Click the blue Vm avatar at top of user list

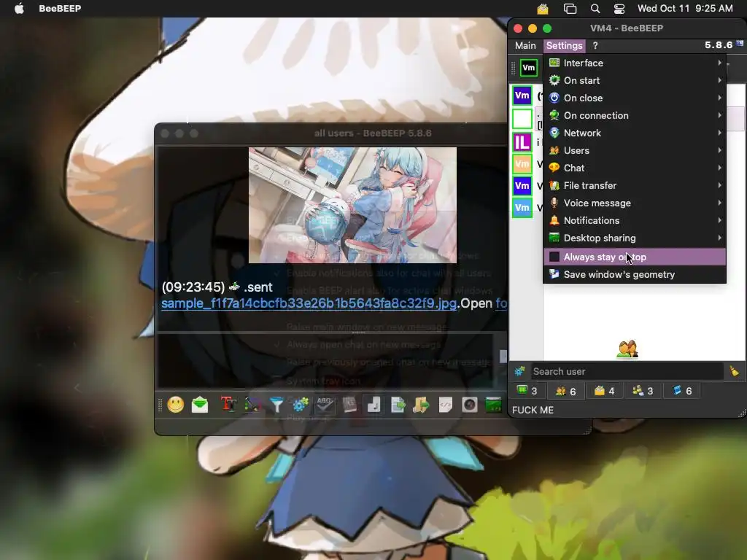click(x=522, y=96)
